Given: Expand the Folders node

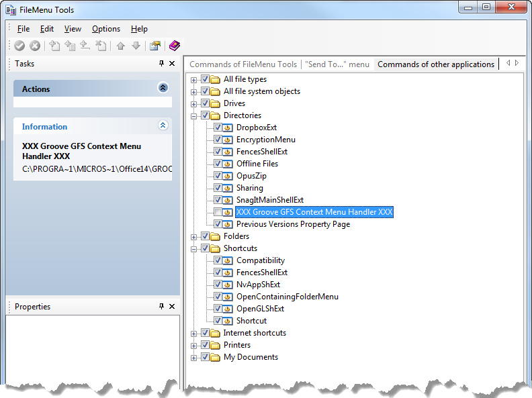Looking at the screenshot, I should pyautogui.click(x=193, y=237).
